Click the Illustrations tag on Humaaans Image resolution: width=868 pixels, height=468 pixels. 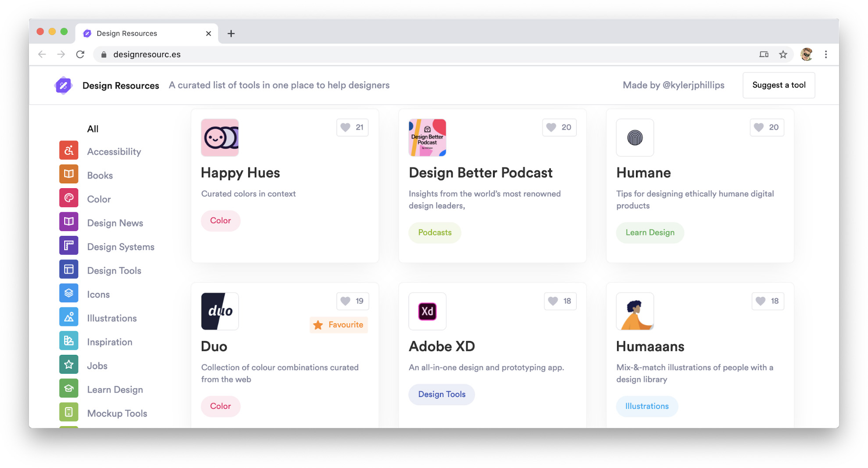coord(647,406)
